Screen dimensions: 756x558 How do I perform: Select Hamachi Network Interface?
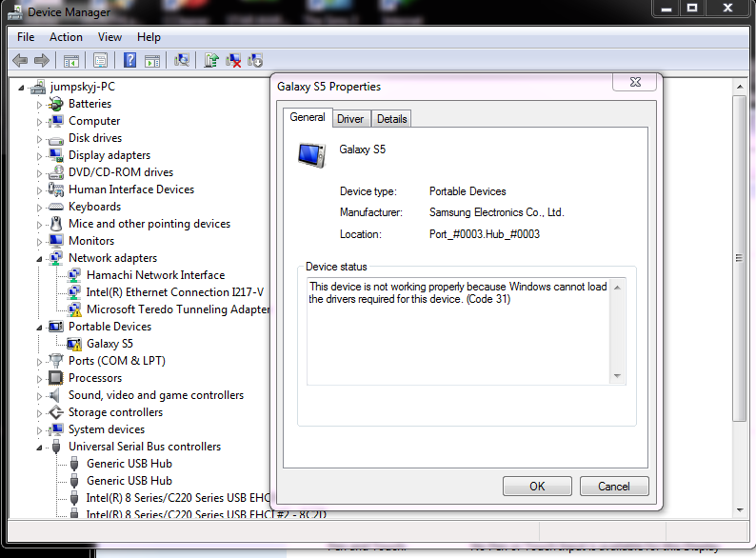click(156, 275)
